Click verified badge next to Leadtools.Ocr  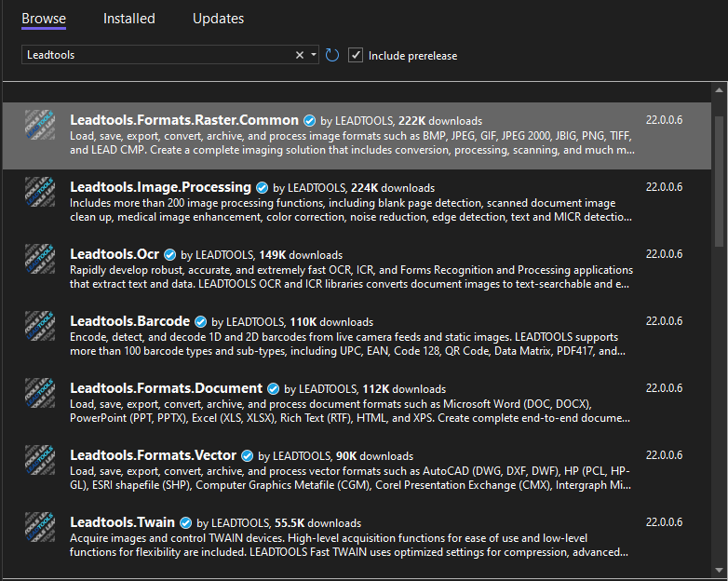pos(170,254)
